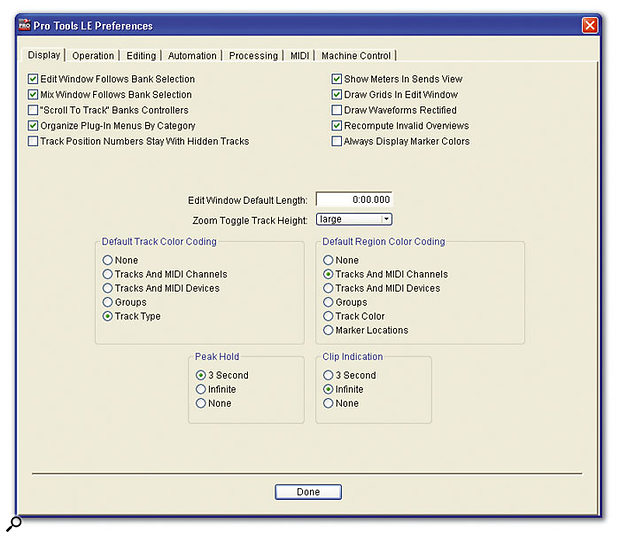Set Clip Indication to Infinite

pos(328,389)
